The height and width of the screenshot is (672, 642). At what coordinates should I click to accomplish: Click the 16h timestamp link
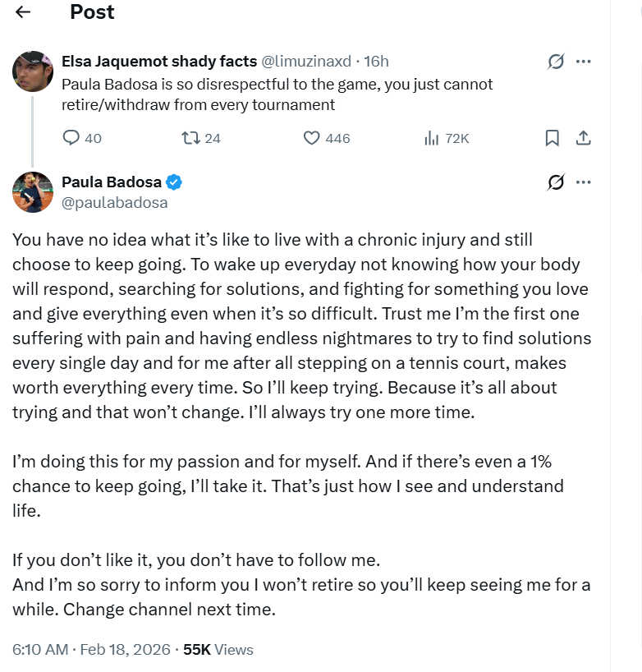pyautogui.click(x=377, y=62)
